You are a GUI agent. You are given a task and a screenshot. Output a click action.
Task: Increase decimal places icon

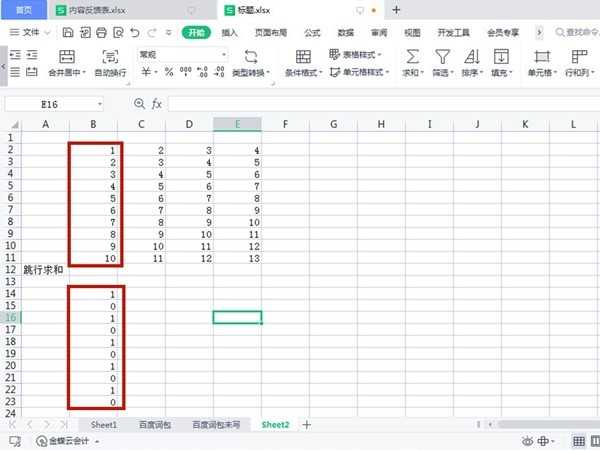pyautogui.click(x=202, y=72)
